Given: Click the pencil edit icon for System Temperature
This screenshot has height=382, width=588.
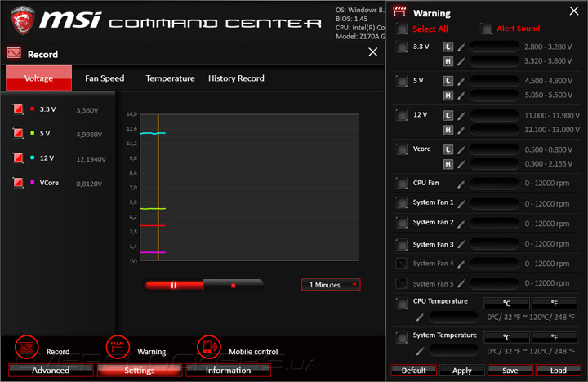Looking at the screenshot, I should [x=421, y=351].
